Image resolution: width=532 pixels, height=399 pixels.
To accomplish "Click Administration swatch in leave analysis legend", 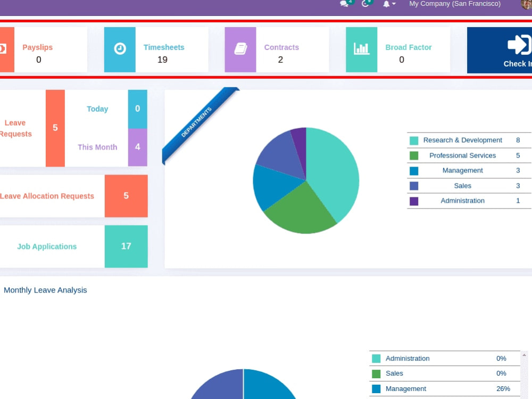I will (376, 359).
